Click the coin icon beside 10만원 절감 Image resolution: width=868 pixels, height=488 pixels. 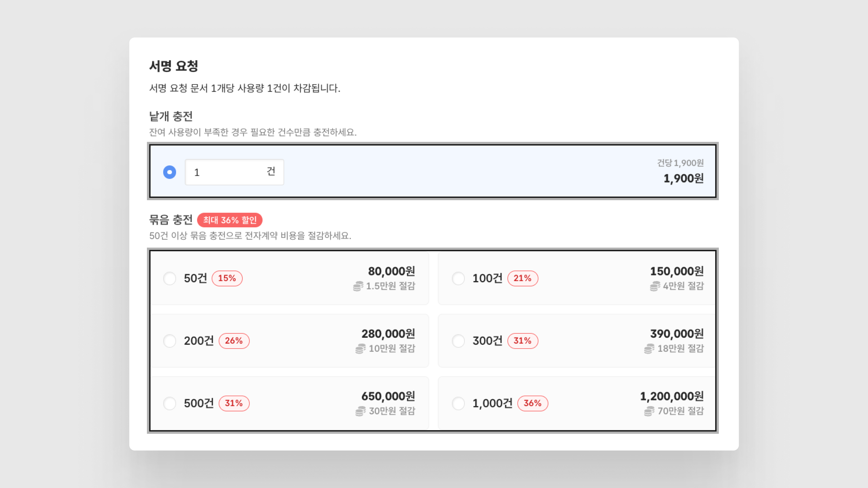[360, 349]
